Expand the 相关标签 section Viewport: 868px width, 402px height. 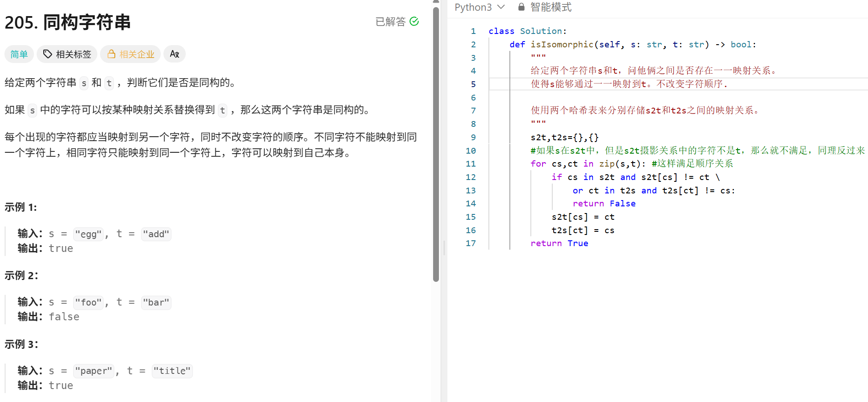coord(67,54)
